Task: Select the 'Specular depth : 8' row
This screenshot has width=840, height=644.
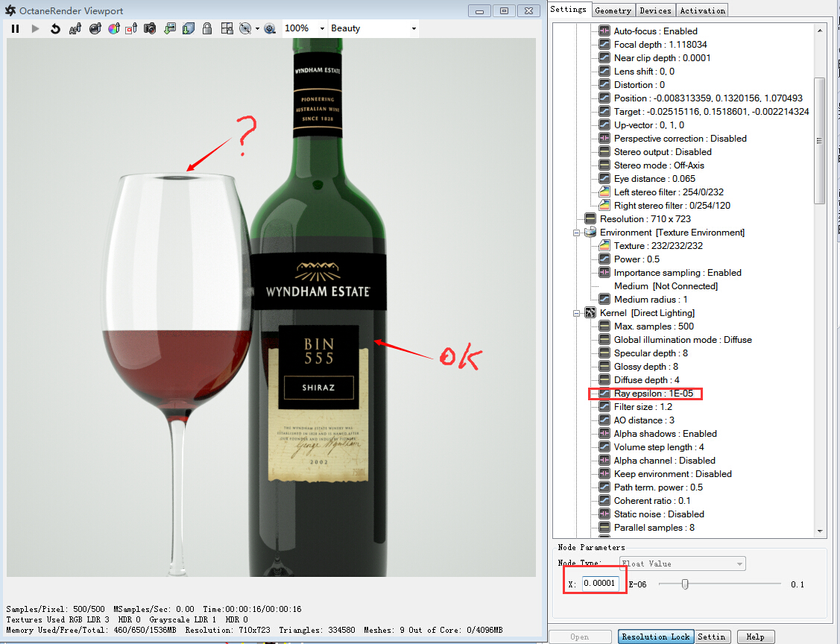Action: (651, 353)
